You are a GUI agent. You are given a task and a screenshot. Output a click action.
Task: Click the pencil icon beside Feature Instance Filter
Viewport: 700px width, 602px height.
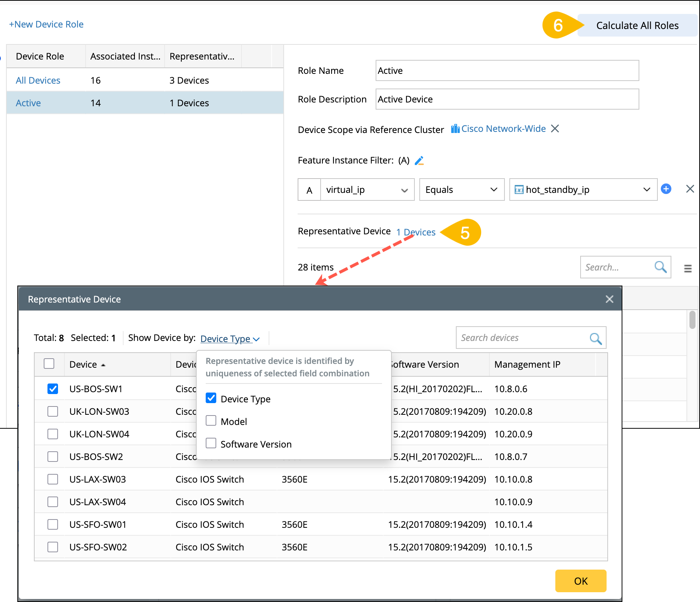click(x=419, y=161)
